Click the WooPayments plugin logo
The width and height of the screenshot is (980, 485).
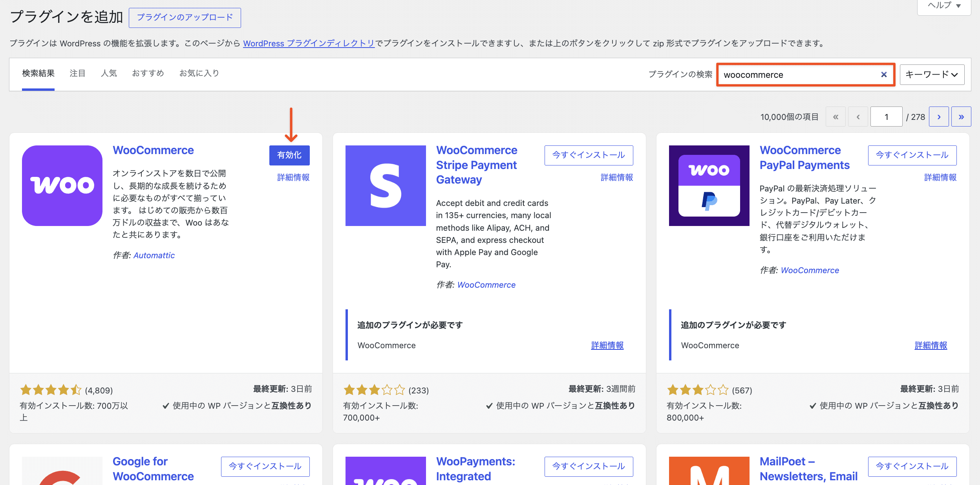tap(386, 471)
